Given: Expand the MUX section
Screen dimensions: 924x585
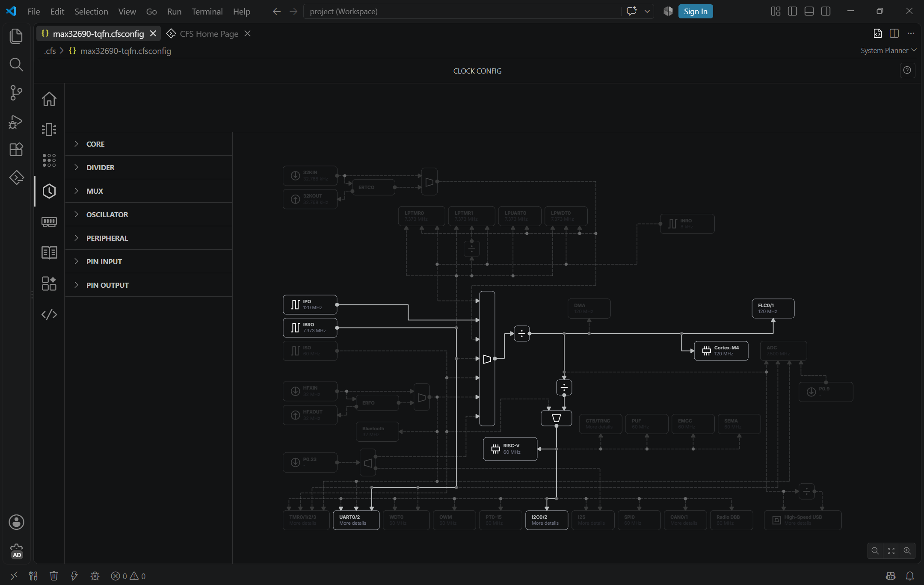Looking at the screenshot, I should click(149, 191).
